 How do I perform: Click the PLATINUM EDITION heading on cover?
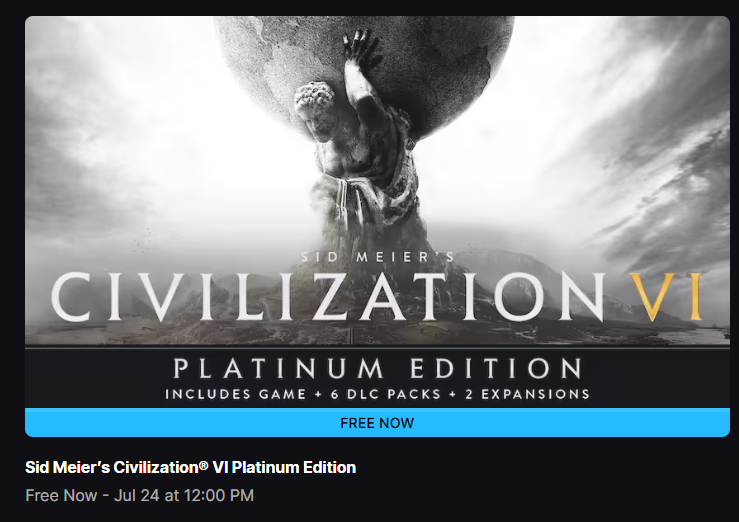coord(377,369)
